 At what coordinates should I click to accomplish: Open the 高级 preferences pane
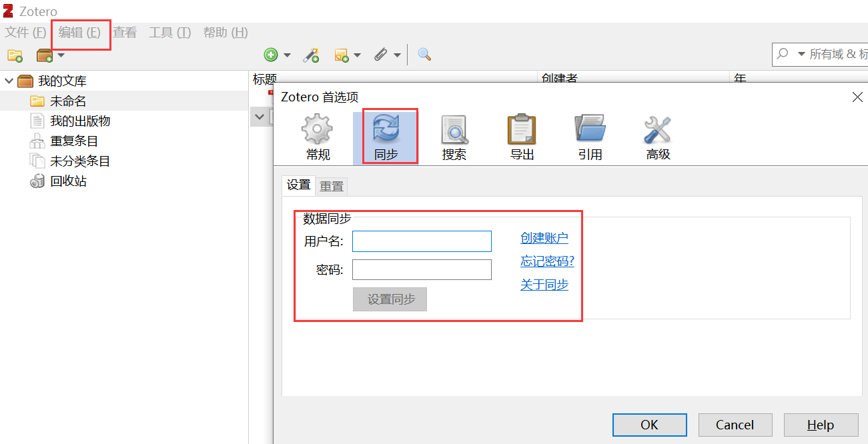coord(658,138)
